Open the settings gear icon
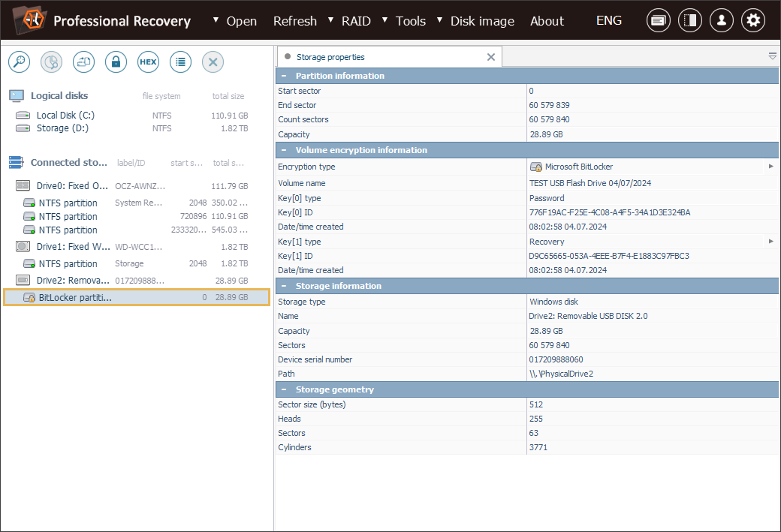 point(753,20)
